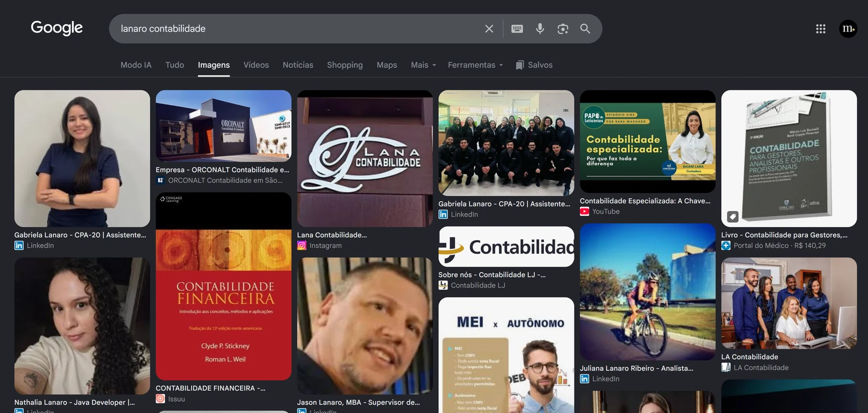Open the Contabilidade LJ logo image

pos(506,247)
